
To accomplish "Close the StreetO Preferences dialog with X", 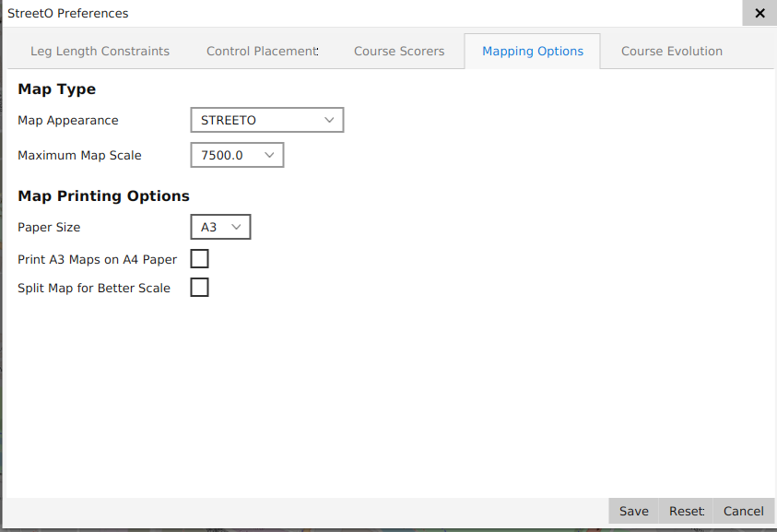I will (759, 13).
